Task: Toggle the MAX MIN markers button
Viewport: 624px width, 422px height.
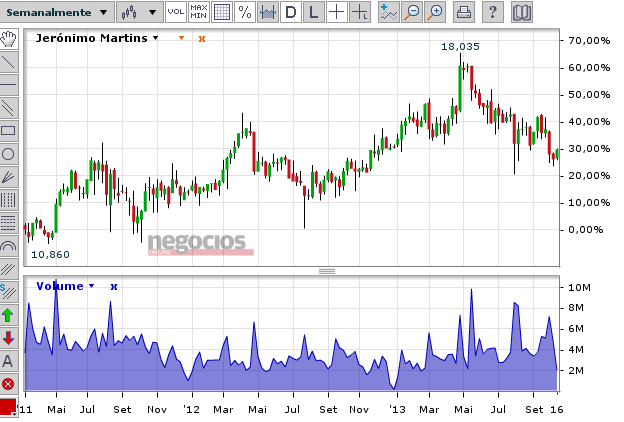Action: (199, 12)
